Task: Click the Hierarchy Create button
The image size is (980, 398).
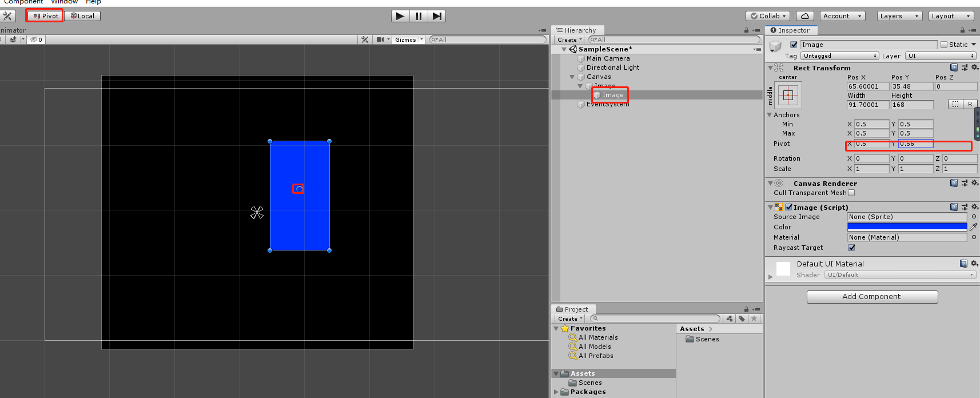Action: [569, 39]
